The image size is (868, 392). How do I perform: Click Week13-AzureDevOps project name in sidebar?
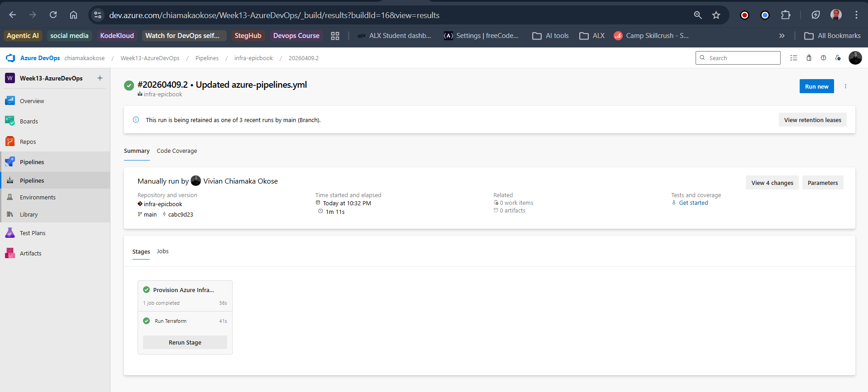(51, 78)
